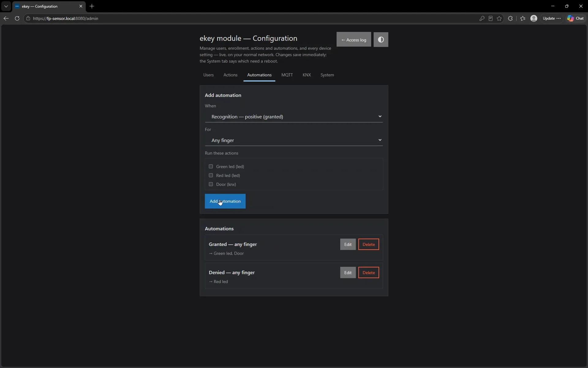Go back to the Access log
This screenshot has height=368, width=588.
click(x=354, y=40)
